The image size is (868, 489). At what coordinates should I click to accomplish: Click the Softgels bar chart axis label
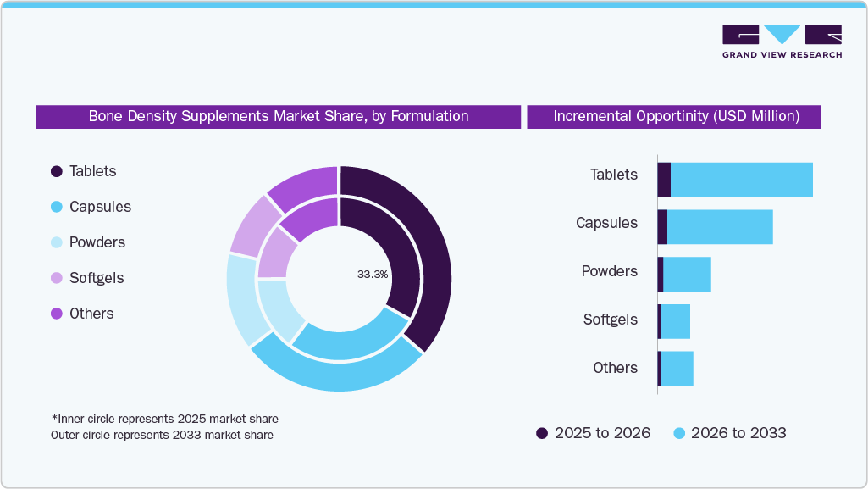click(610, 320)
